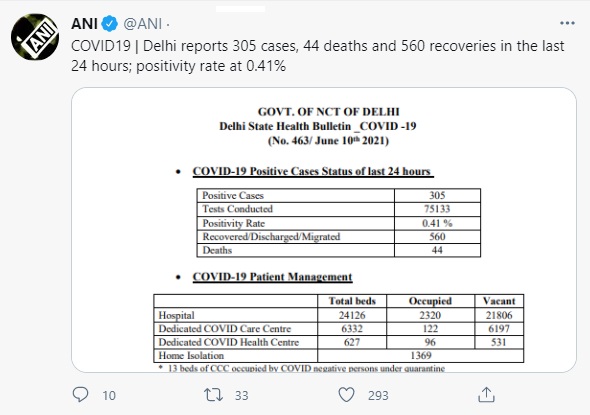The height and width of the screenshot is (415, 590).
Task: Open the ANI profile avatar
Action: [x=35, y=37]
